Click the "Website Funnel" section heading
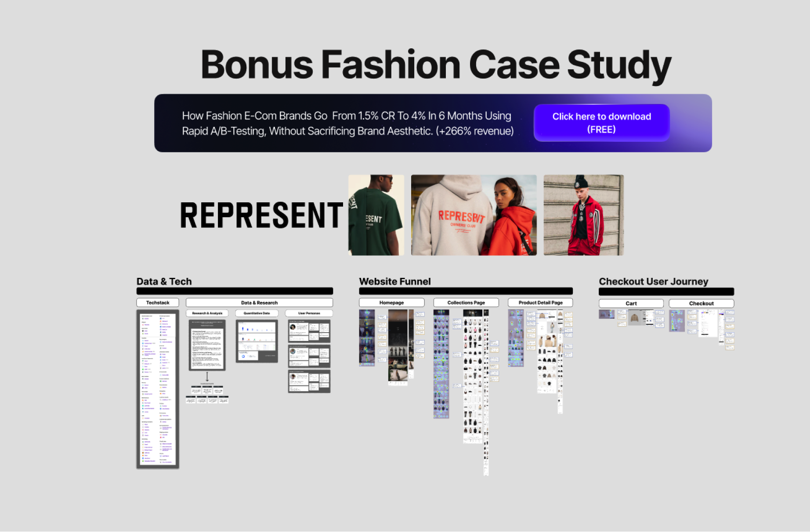The width and height of the screenshot is (810, 532). 395,282
